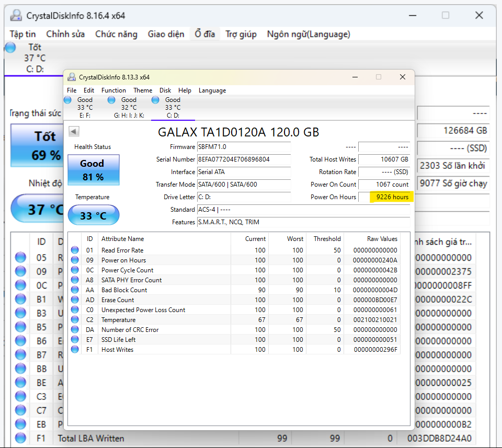Minimize the CrystalDiskInfo 8.16.4 window
The image size is (502, 448).
point(413,15)
